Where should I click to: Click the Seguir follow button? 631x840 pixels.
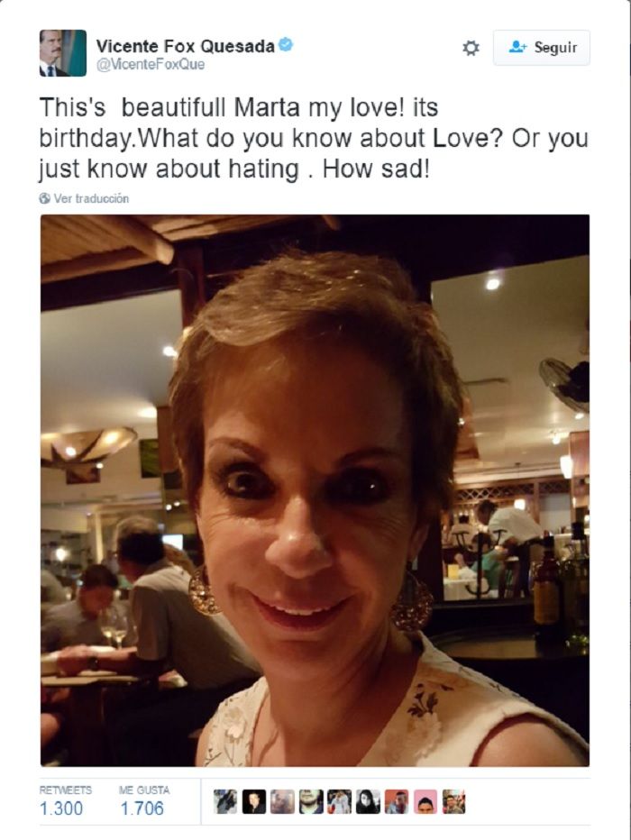point(542,48)
